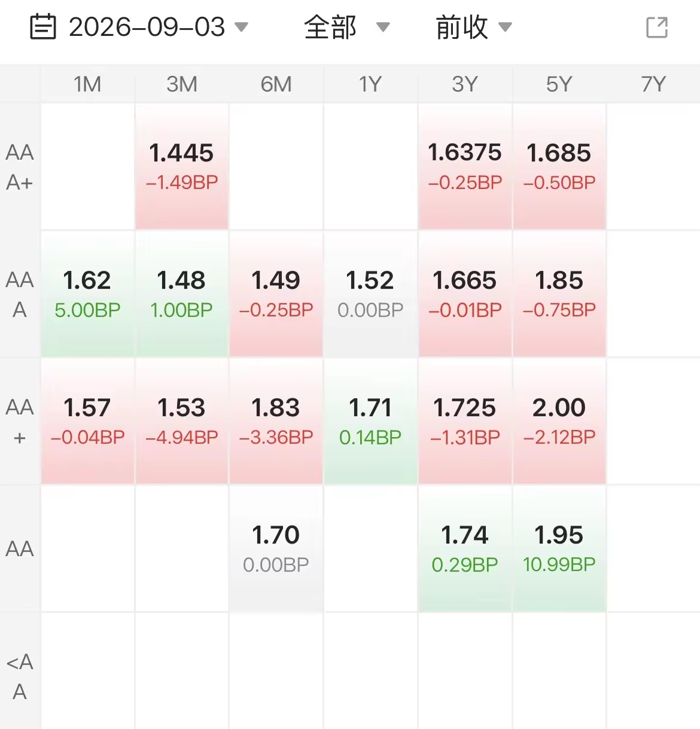Click the calendar icon beside the date

pyautogui.click(x=43, y=28)
